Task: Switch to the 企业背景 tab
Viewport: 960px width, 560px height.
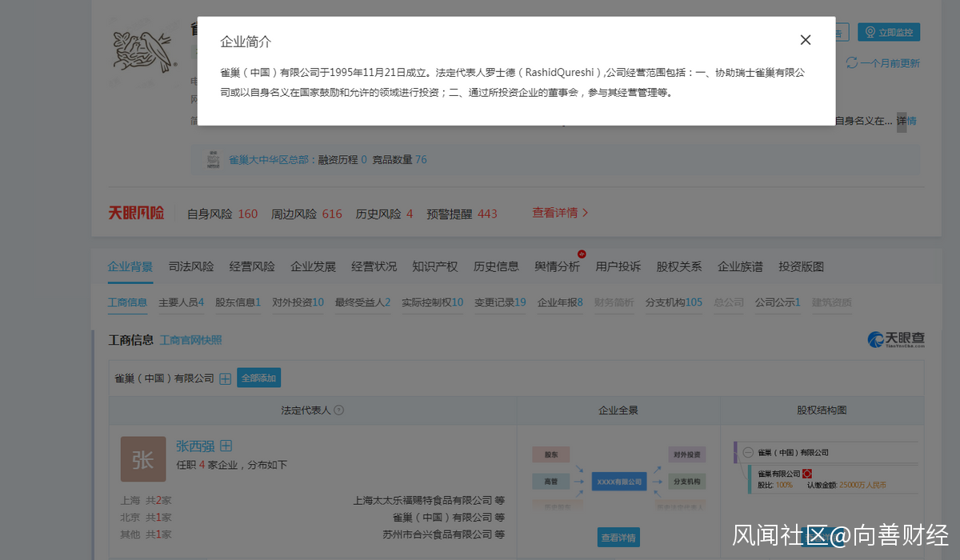Action: (130, 266)
